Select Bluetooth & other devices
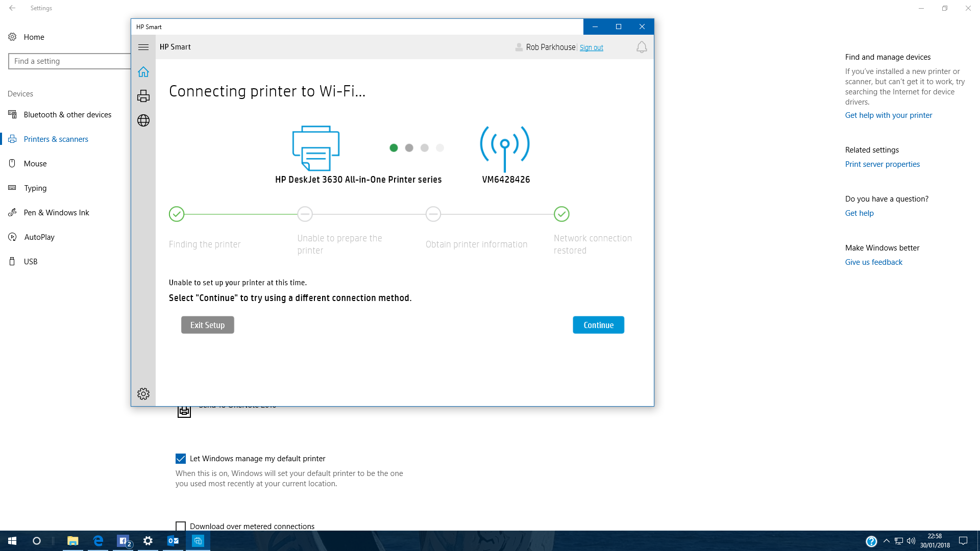This screenshot has height=551, width=980. pos(67,115)
